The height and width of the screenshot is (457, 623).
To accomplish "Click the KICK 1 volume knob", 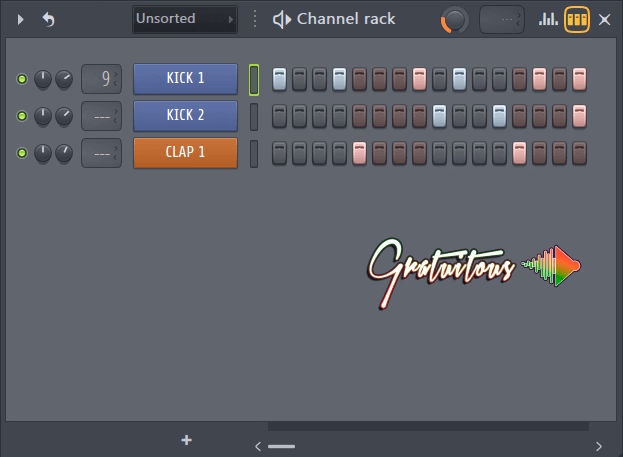I will tap(64, 79).
